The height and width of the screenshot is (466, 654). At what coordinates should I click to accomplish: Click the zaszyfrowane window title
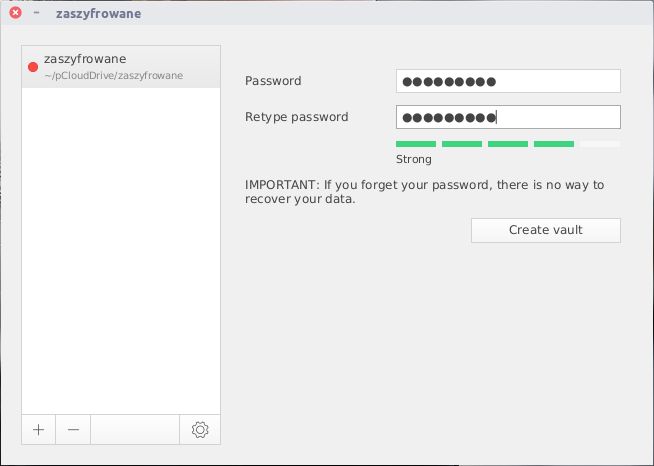[98, 13]
